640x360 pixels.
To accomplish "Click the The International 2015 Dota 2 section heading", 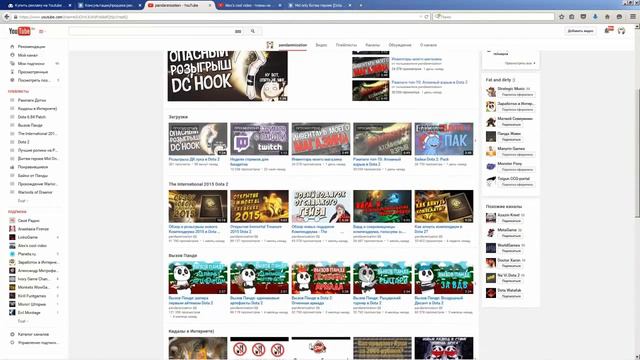I will click(198, 184).
